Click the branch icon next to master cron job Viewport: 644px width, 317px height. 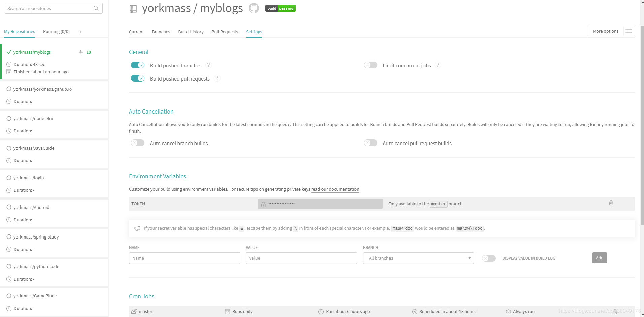click(x=134, y=311)
